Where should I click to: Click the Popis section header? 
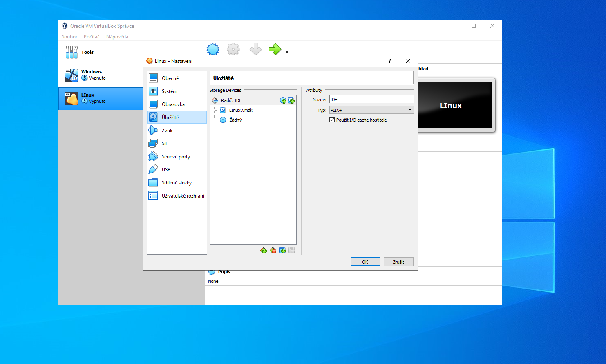tap(224, 272)
